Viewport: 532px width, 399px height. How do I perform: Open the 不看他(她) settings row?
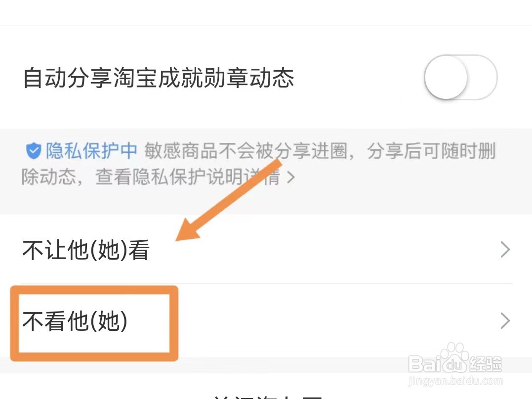[x=266, y=321]
